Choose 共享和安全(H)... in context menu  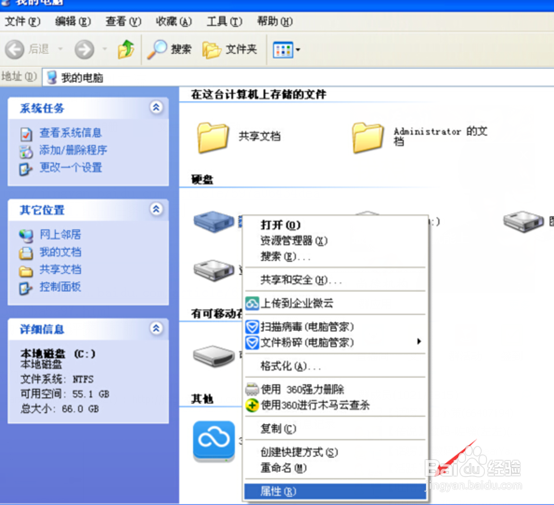click(x=335, y=280)
